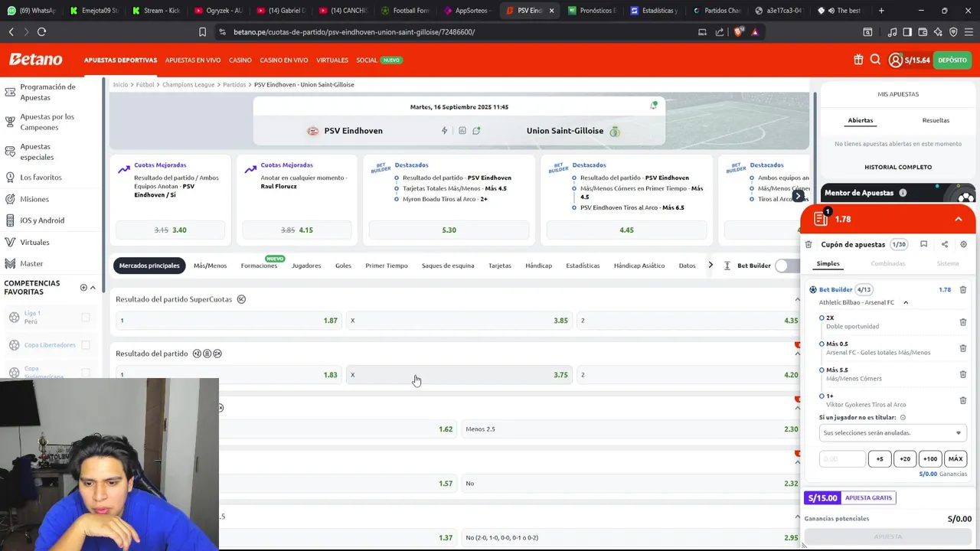
Task: Collapse Athletic Bilbao - Arsenal FC selections
Action: pos(906,302)
